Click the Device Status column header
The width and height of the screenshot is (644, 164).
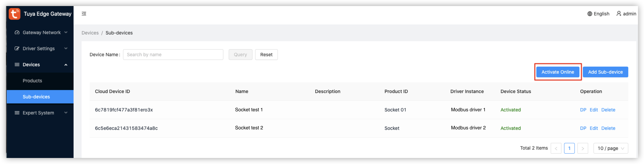[515, 91]
